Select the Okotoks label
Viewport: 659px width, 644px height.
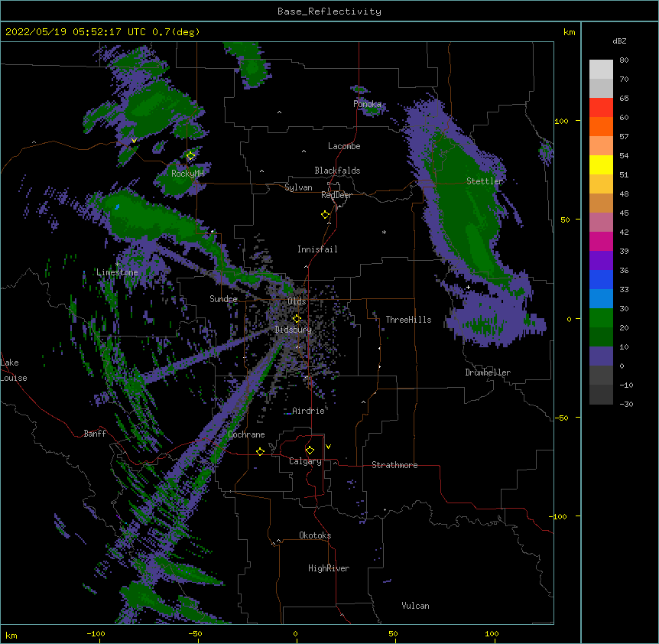[x=315, y=535]
